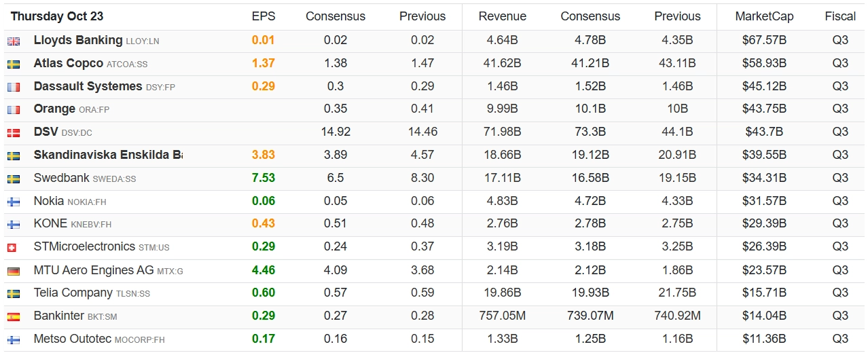The width and height of the screenshot is (868, 353).
Task: Click the UK flag beside Lloyds Banking
Action: [14, 41]
